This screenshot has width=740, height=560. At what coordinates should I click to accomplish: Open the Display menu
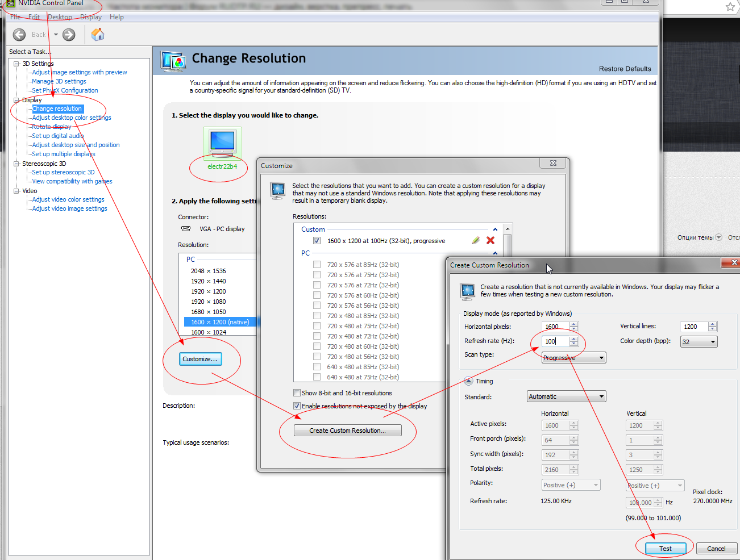click(x=91, y=17)
